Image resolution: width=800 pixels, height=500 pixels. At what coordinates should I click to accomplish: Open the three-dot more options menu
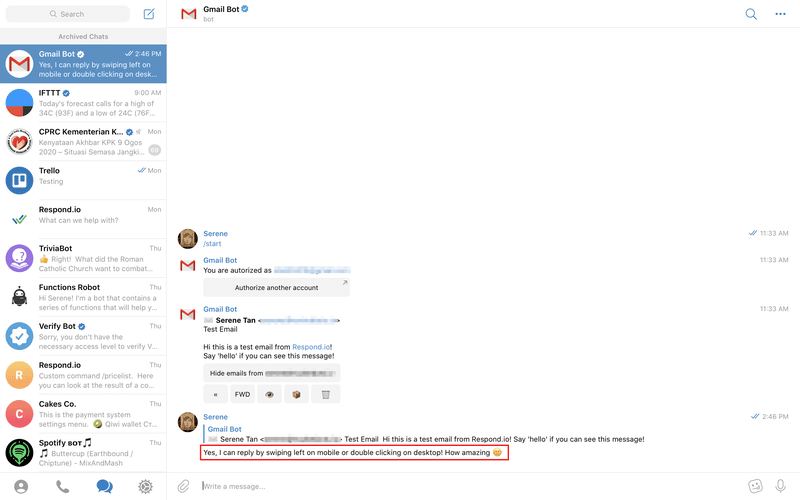(x=780, y=14)
